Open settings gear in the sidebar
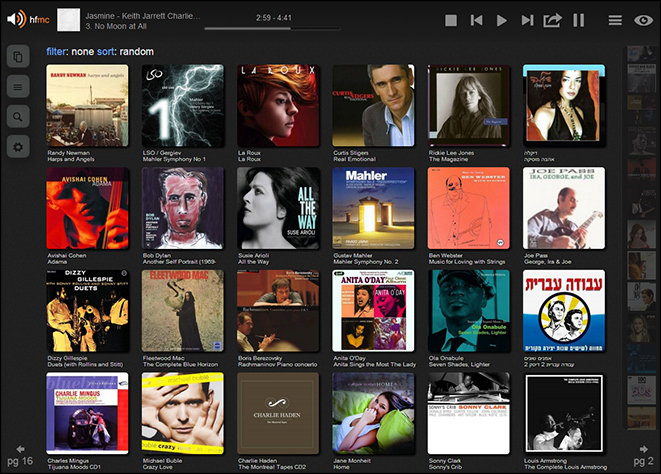The width and height of the screenshot is (661, 474). [18, 147]
